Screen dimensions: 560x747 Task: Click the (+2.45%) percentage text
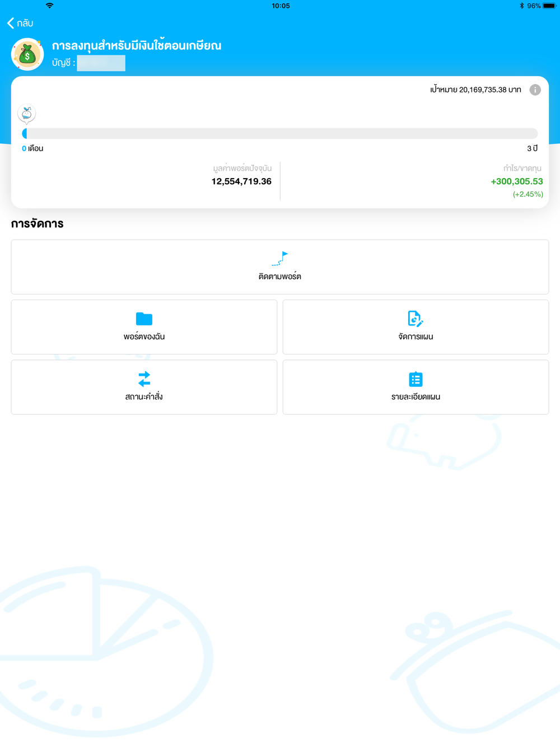click(x=528, y=194)
